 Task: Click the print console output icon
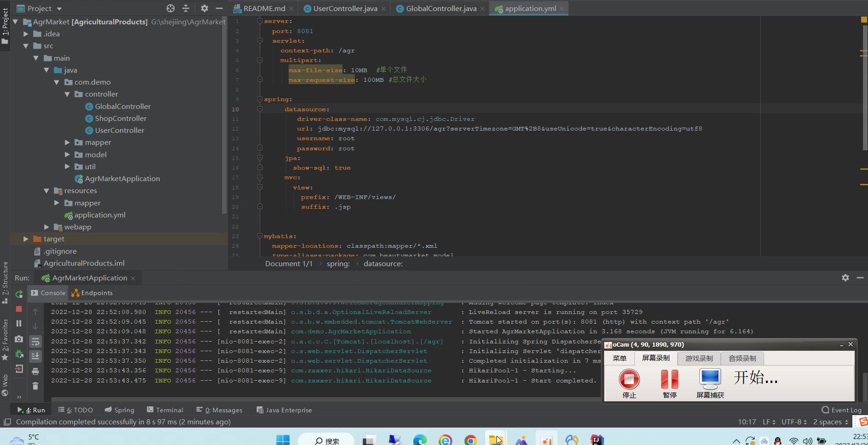(x=35, y=371)
